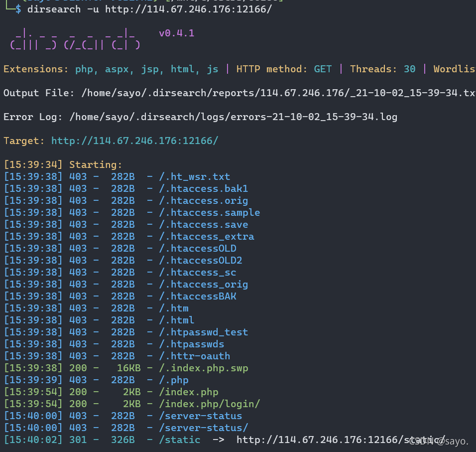Click the HTTP method: GET text
This screenshot has width=476, height=452.
coord(284,69)
